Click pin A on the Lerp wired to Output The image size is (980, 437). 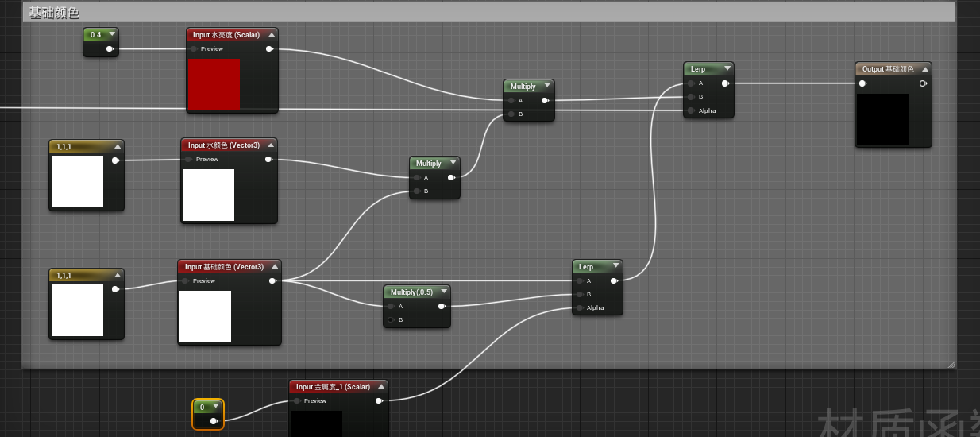tap(691, 83)
